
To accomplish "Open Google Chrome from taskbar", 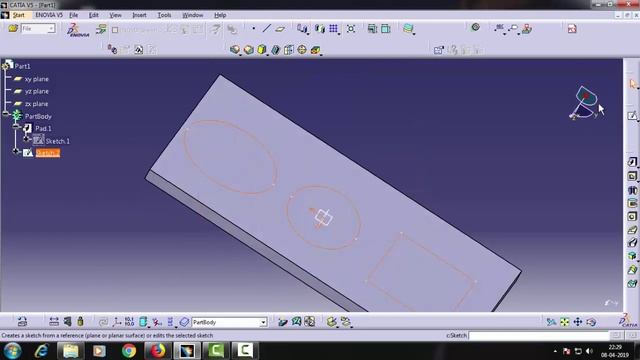I will coord(129,351).
